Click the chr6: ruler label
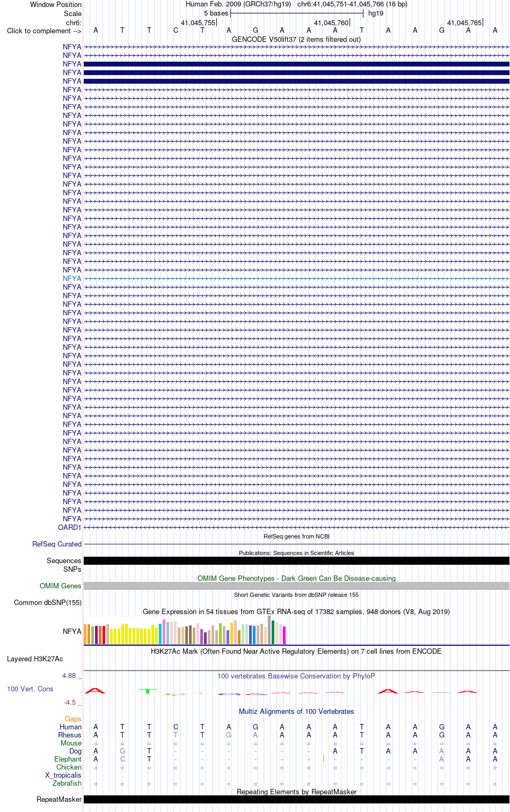 coord(74,23)
